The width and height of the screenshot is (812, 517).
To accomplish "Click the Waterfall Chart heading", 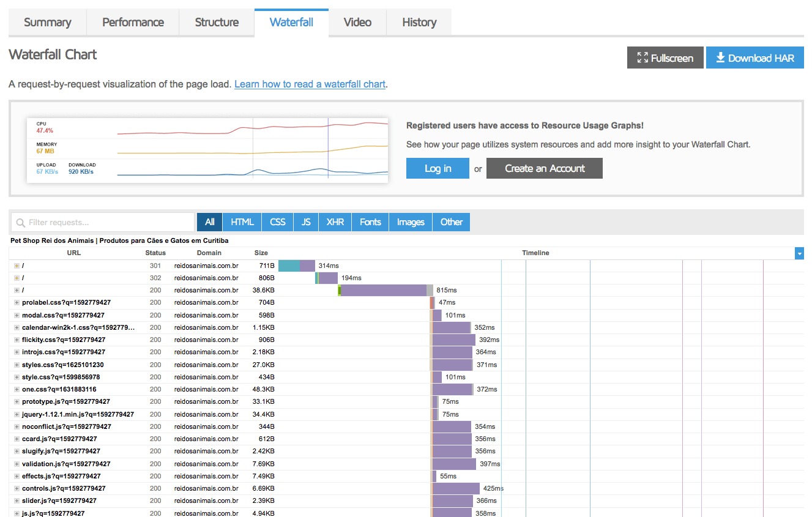I will click(53, 54).
